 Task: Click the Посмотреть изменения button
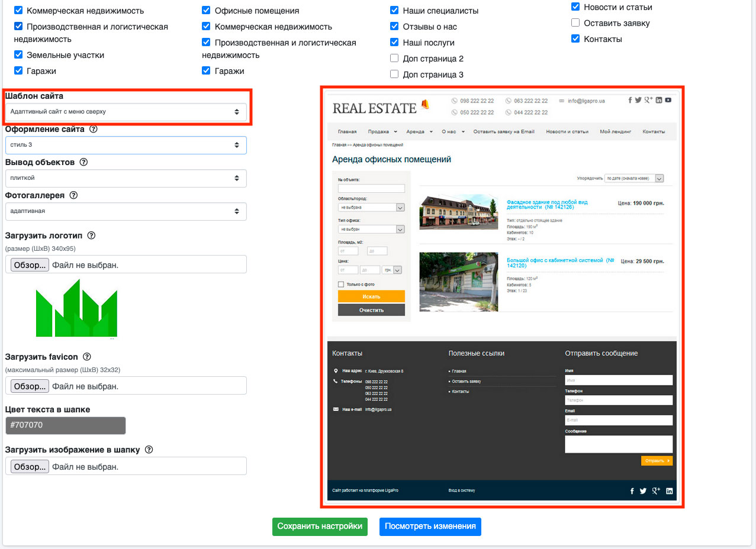pyautogui.click(x=430, y=527)
